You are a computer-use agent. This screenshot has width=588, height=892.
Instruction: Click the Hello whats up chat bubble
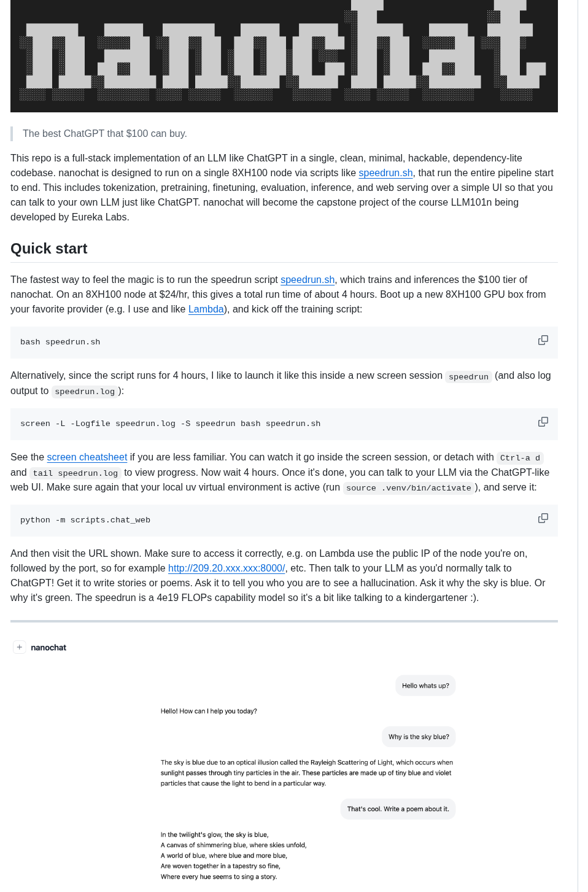tap(425, 685)
